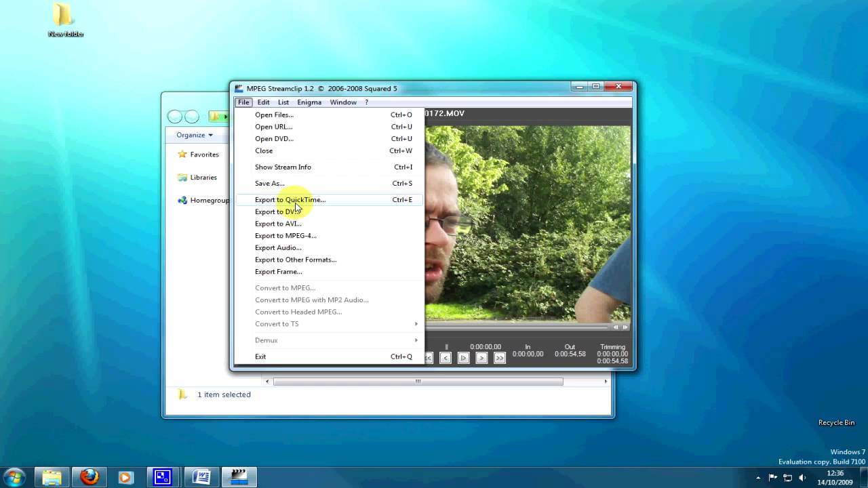
Task: Show hidden tray icons arrow
Action: coord(759,478)
